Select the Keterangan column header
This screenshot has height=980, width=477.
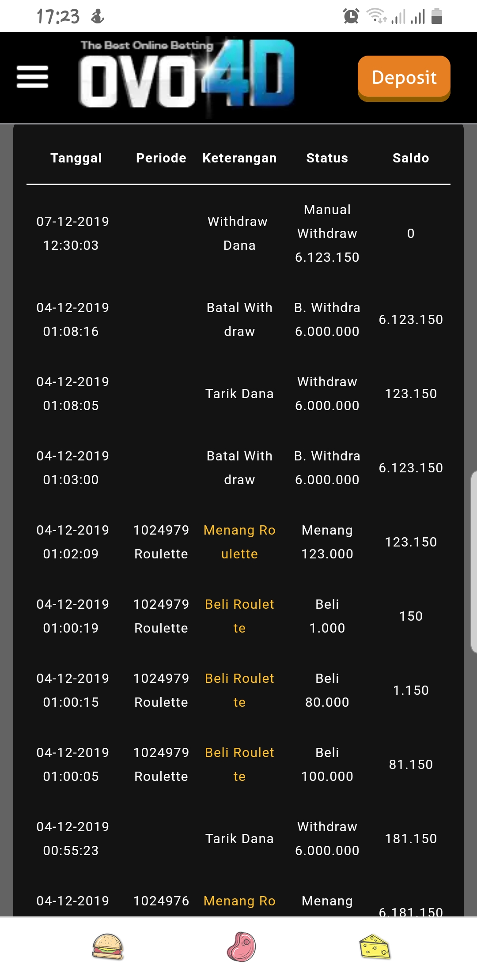(239, 158)
